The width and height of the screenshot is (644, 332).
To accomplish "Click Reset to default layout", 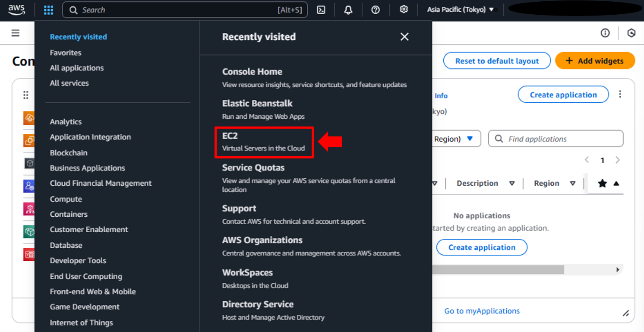I will 497,61.
